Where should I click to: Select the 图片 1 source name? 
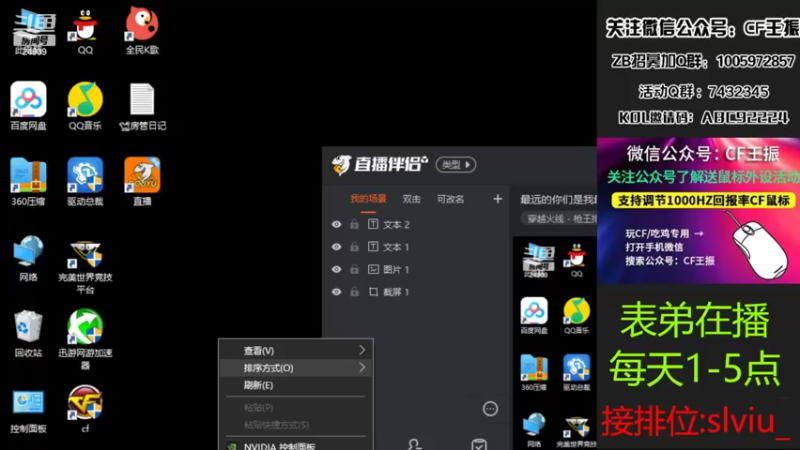coord(396,269)
